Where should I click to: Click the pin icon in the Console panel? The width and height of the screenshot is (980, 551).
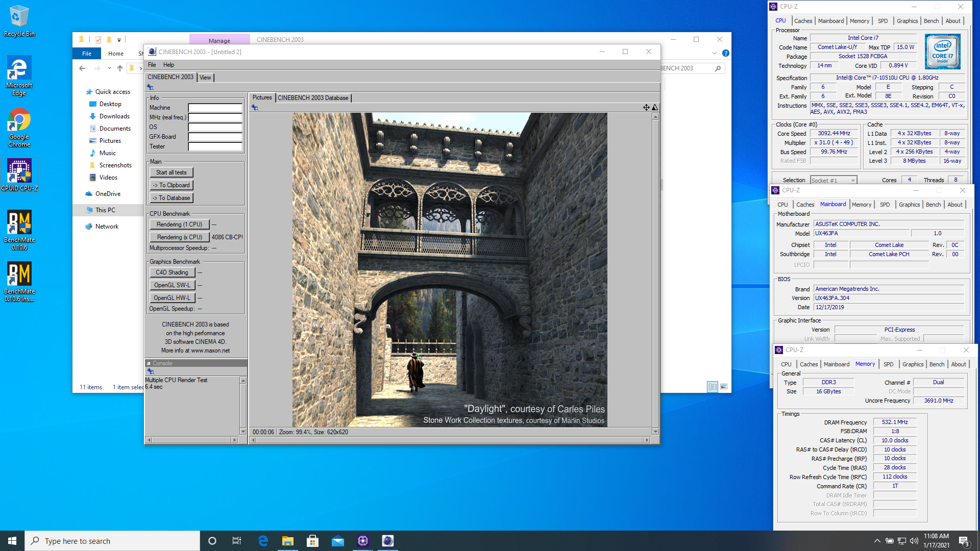(150, 371)
